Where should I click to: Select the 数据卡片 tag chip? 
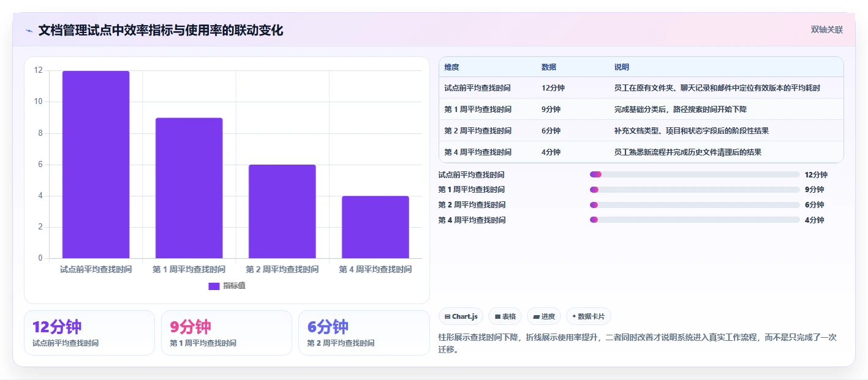(588, 316)
